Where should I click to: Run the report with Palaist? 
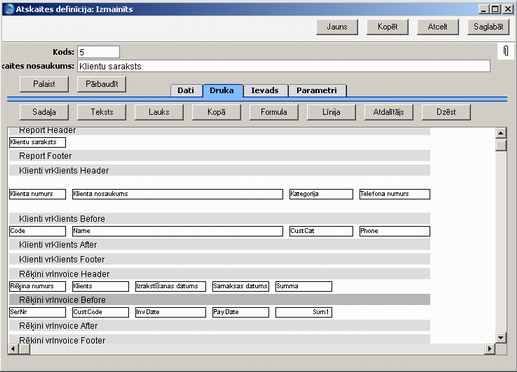pyautogui.click(x=44, y=84)
